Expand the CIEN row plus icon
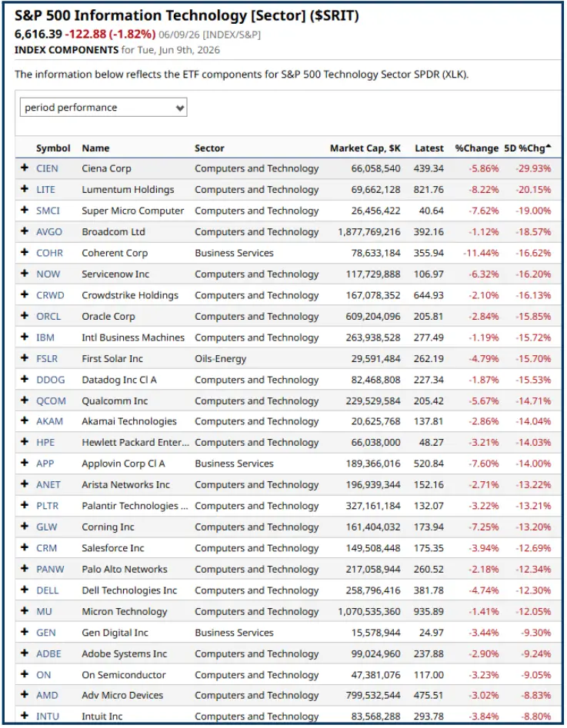 (x=25, y=168)
